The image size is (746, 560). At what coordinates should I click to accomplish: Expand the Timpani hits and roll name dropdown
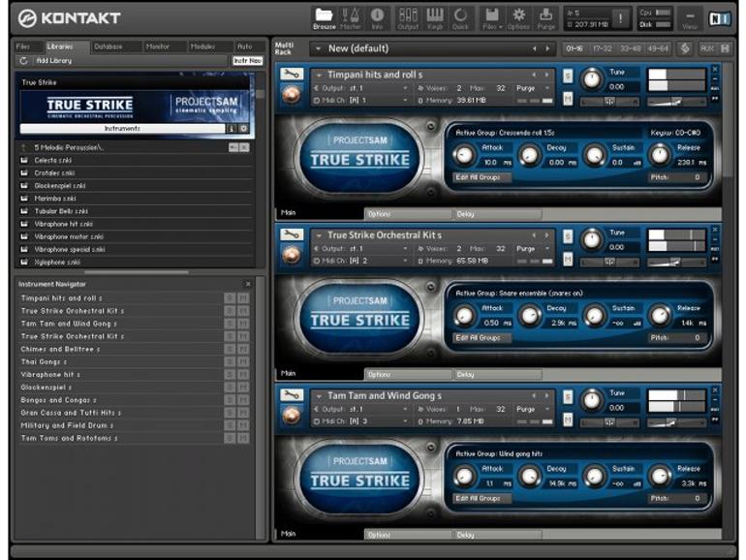coord(320,75)
